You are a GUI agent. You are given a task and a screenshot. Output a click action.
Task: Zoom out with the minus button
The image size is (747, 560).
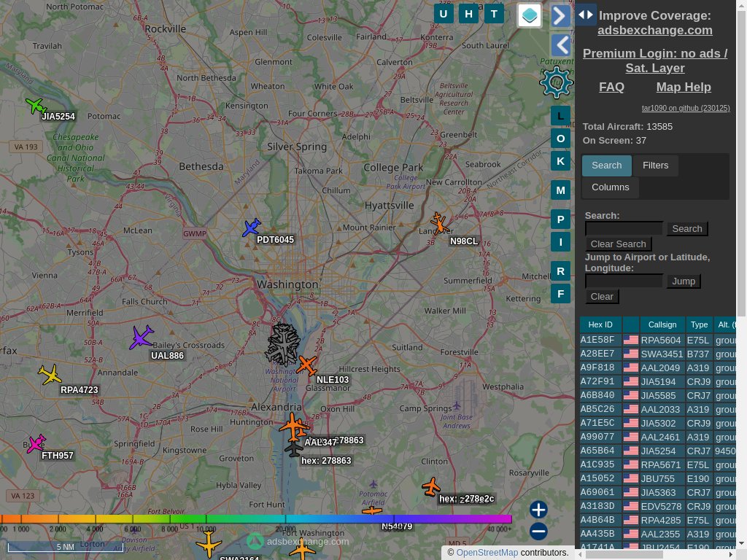(538, 531)
